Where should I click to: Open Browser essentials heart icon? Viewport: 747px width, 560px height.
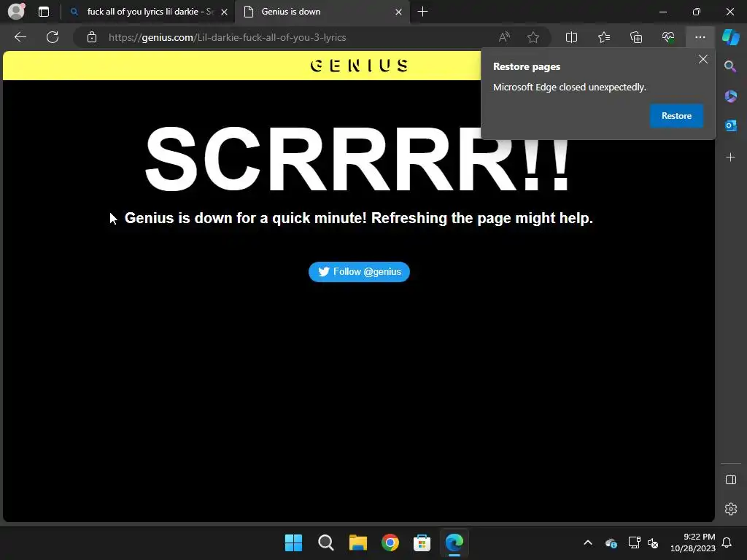tap(668, 37)
